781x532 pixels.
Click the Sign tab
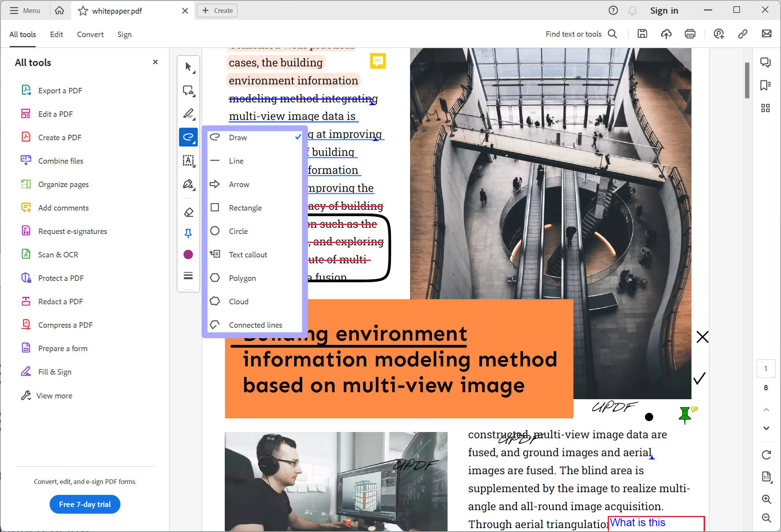[x=125, y=34]
